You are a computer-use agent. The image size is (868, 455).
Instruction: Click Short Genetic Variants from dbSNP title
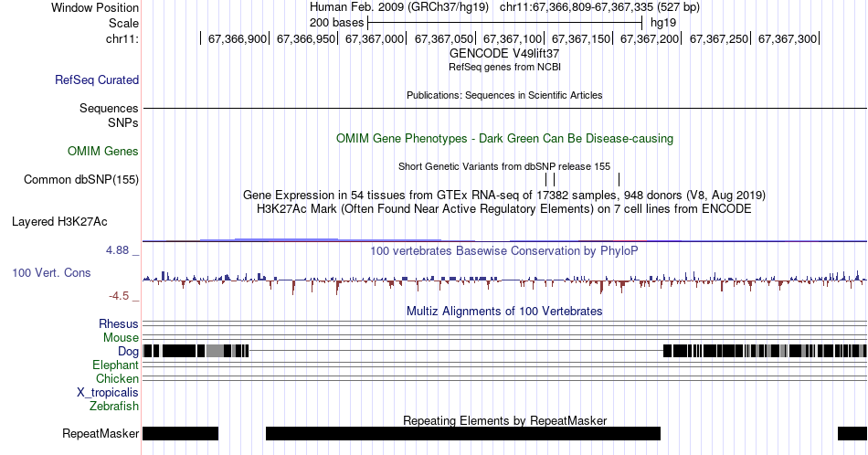point(504,166)
